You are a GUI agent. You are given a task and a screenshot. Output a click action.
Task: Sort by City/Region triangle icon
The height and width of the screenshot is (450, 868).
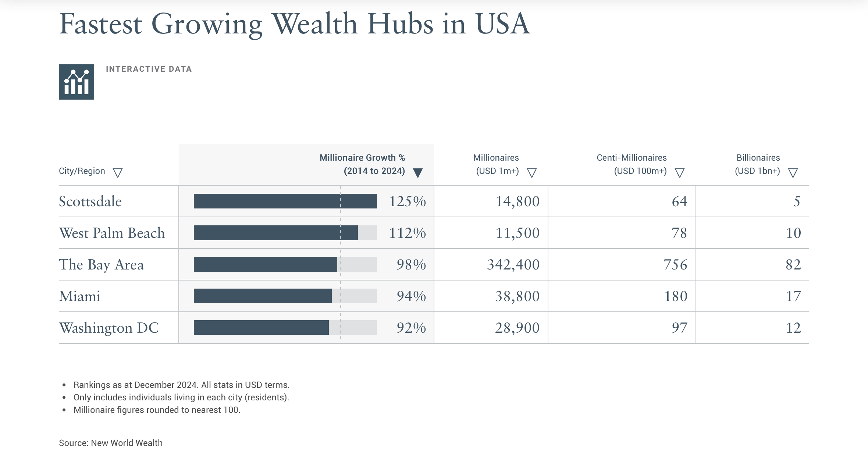(x=118, y=172)
